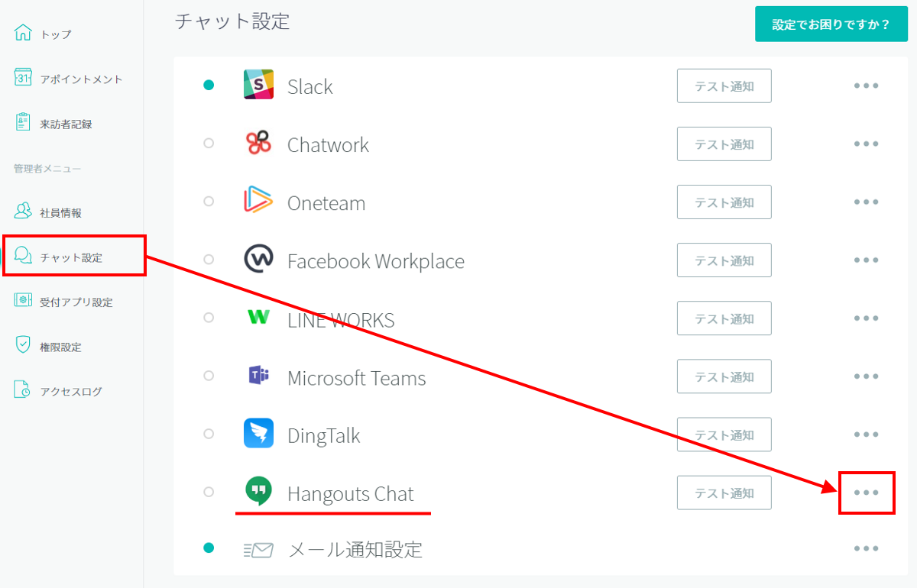Click the Slack logo icon
Screen dimensions: 917x588
point(258,85)
